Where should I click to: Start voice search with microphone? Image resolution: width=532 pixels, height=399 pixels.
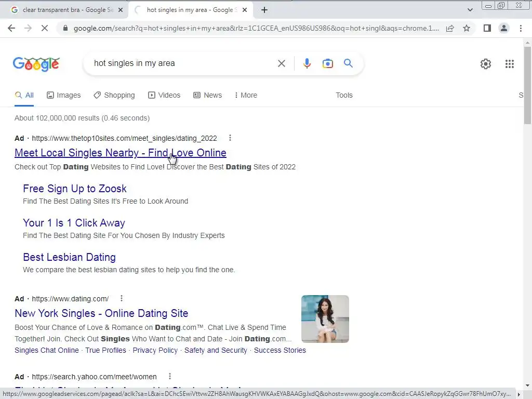[x=307, y=63]
